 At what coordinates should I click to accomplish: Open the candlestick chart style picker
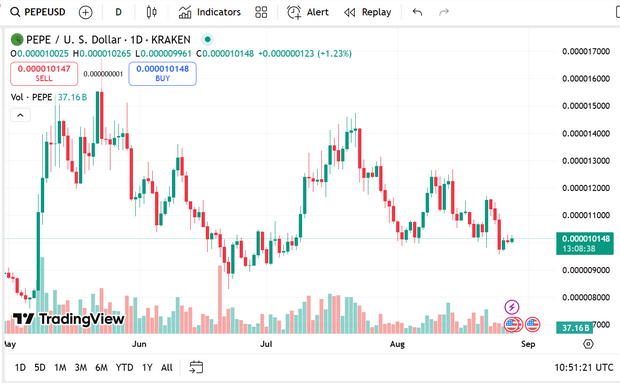pos(151,12)
